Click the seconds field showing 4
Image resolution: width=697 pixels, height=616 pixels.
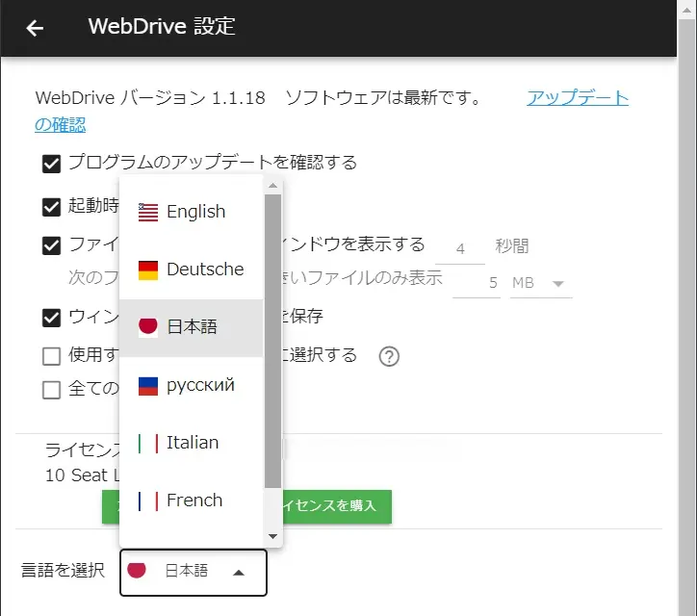(x=460, y=249)
